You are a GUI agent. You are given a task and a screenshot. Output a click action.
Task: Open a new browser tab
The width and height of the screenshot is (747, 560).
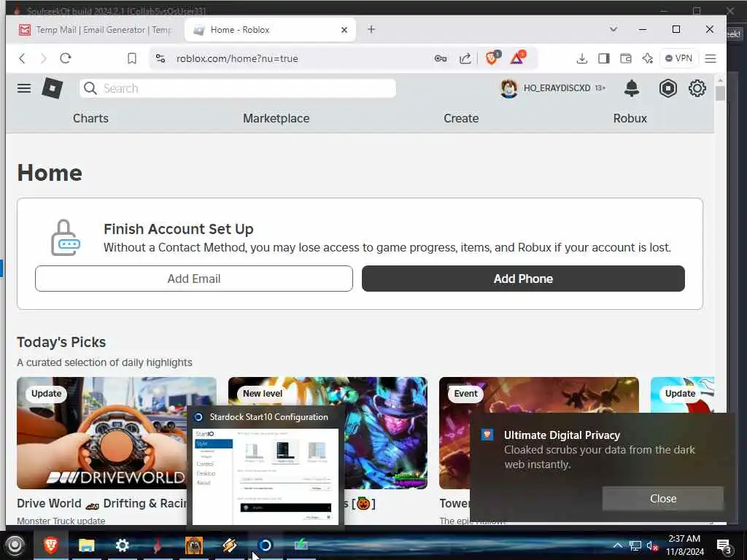[x=371, y=29]
